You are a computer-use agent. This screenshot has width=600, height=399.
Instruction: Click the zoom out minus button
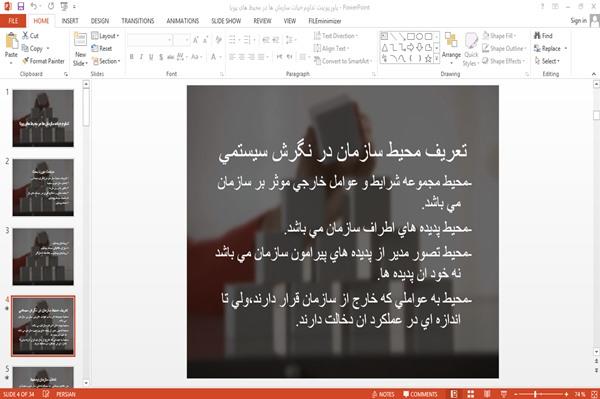click(516, 394)
